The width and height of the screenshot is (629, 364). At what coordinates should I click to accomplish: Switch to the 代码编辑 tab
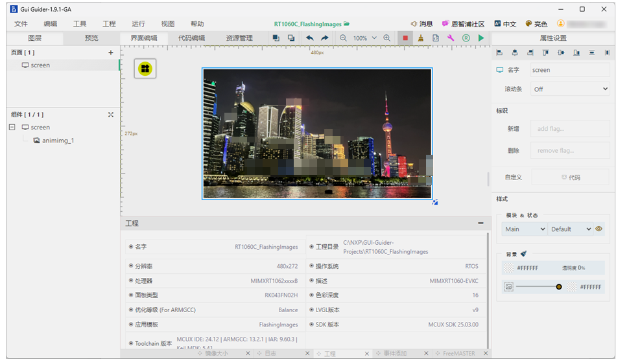point(192,38)
